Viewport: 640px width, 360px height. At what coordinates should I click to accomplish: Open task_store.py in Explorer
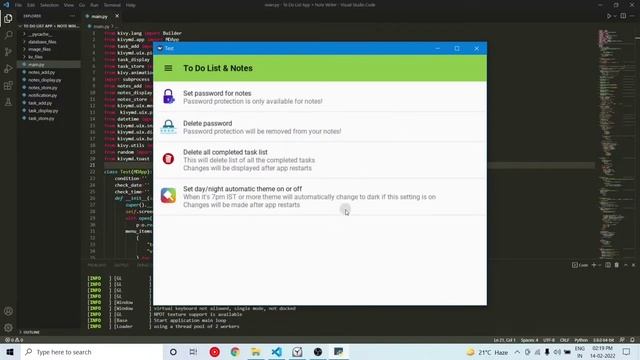coord(41,118)
